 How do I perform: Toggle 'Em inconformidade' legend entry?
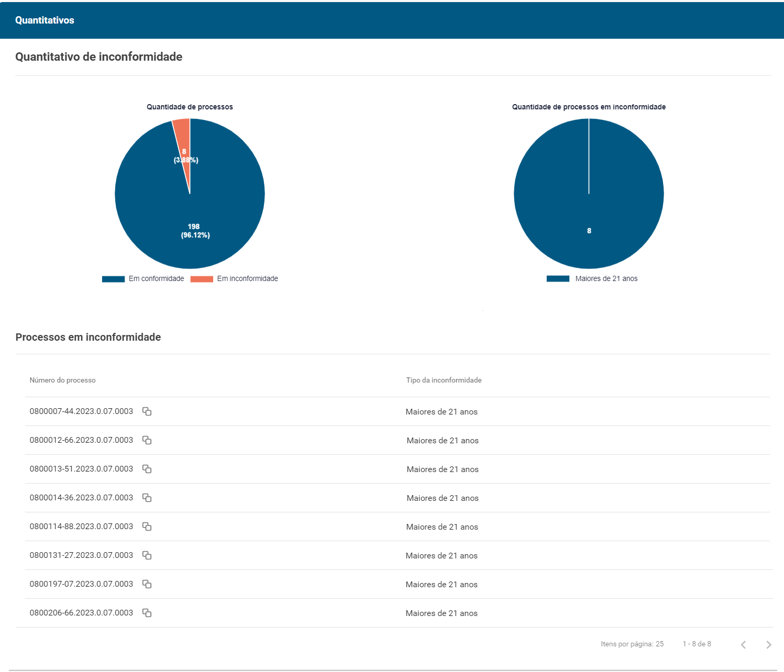click(234, 278)
